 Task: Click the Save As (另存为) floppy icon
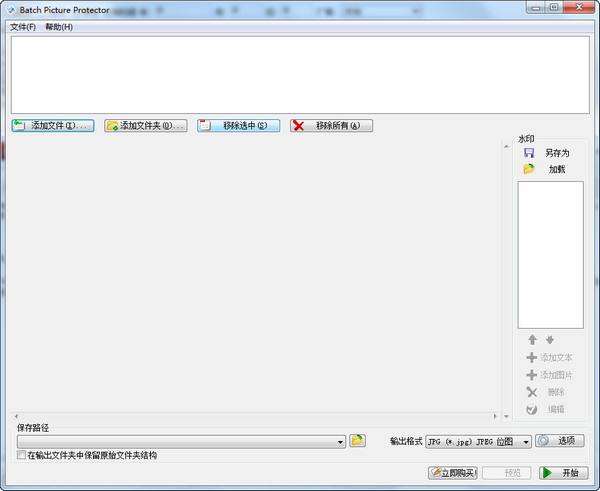pos(529,153)
